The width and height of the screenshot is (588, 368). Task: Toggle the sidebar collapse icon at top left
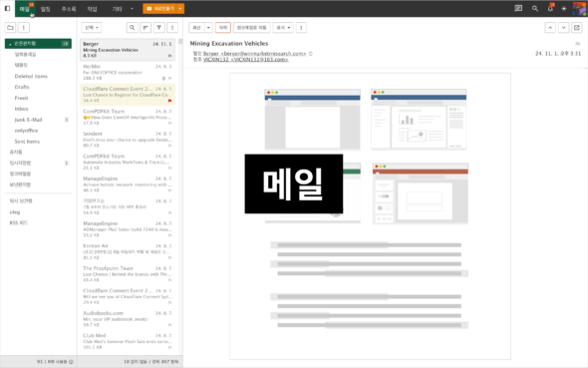click(7, 8)
